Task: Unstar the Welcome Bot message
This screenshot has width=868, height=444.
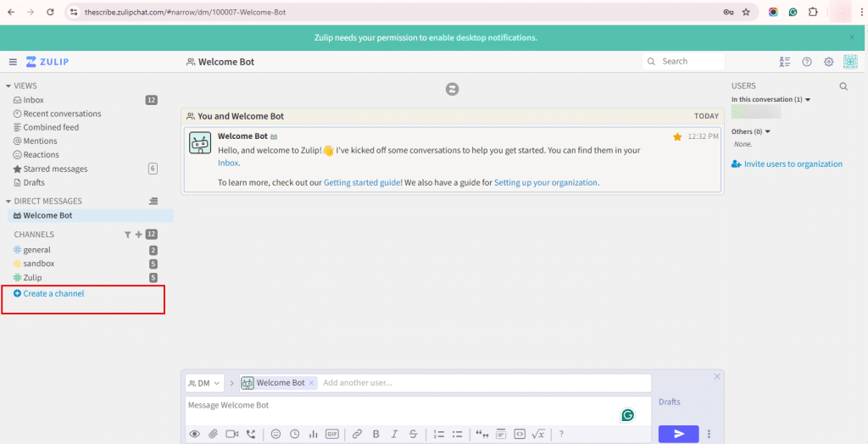Action: pyautogui.click(x=677, y=136)
